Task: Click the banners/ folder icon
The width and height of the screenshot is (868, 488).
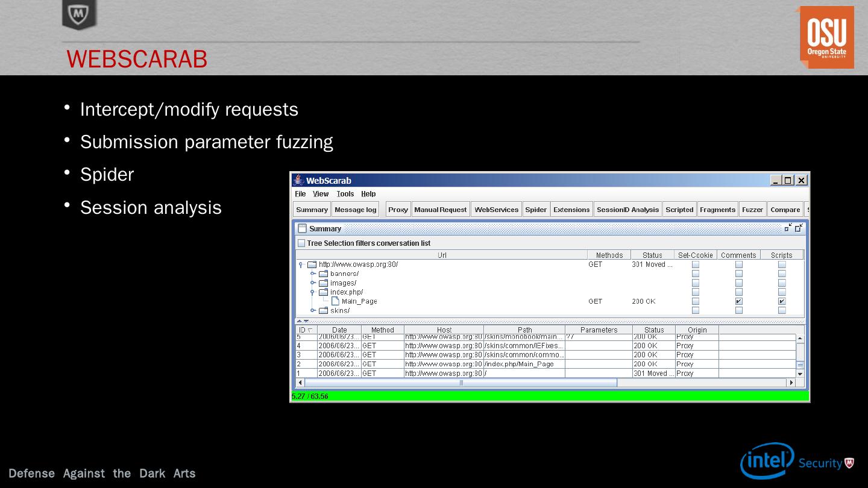Action: coord(323,274)
